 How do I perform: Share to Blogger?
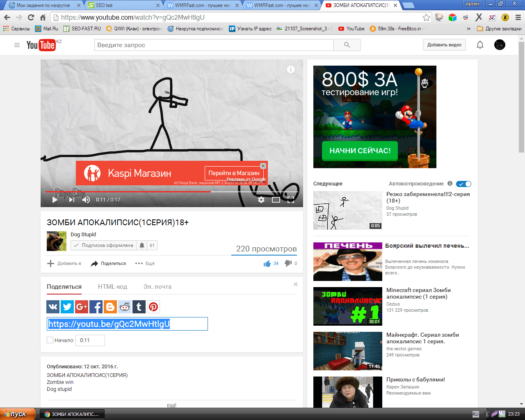[110, 307]
